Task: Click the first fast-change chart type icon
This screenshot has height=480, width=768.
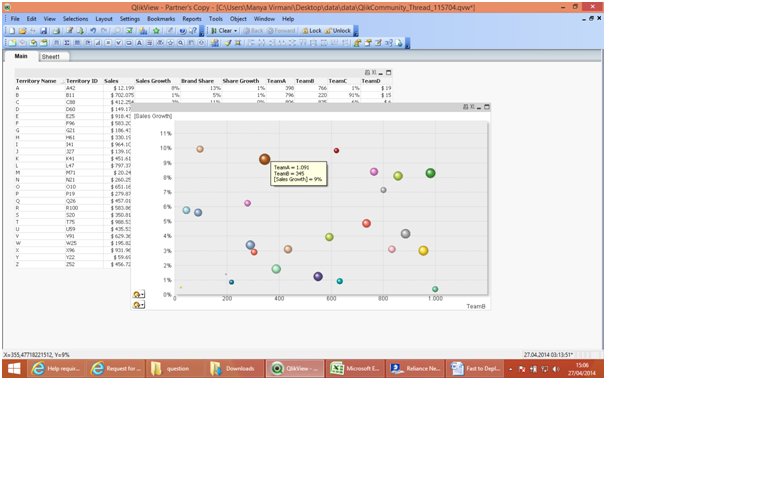Action: tap(139, 294)
